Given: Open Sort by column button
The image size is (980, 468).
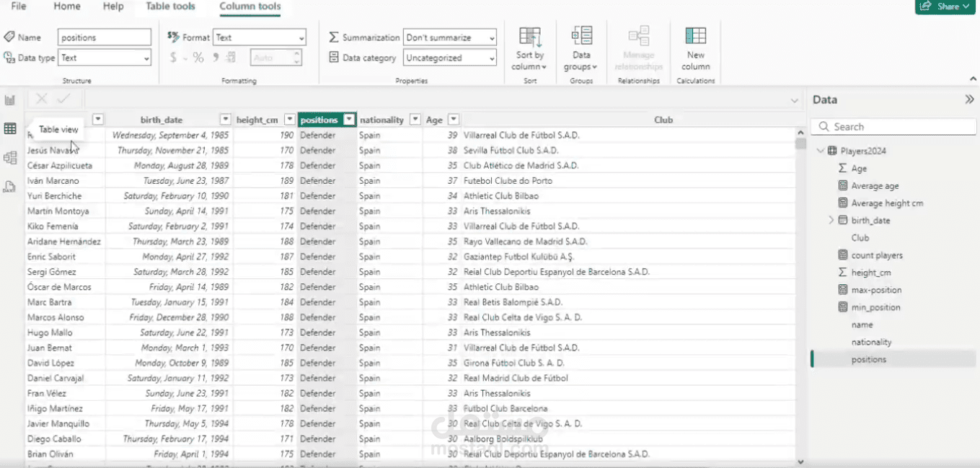Looking at the screenshot, I should tap(530, 49).
